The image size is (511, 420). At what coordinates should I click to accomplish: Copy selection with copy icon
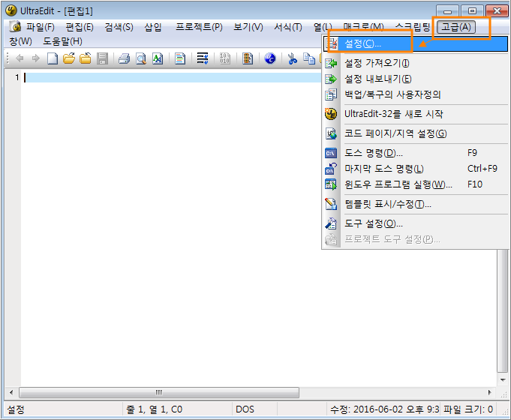coord(309,58)
